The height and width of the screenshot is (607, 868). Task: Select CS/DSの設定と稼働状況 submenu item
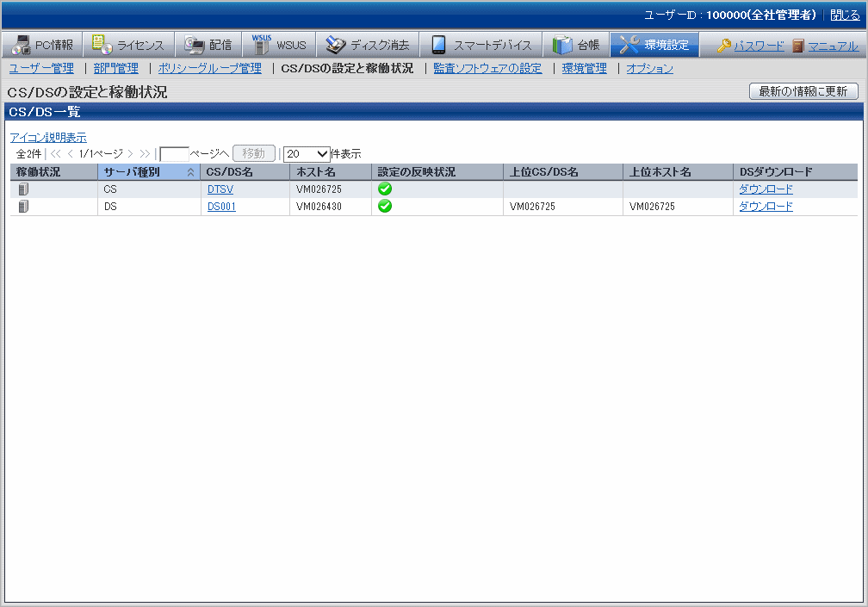click(347, 68)
